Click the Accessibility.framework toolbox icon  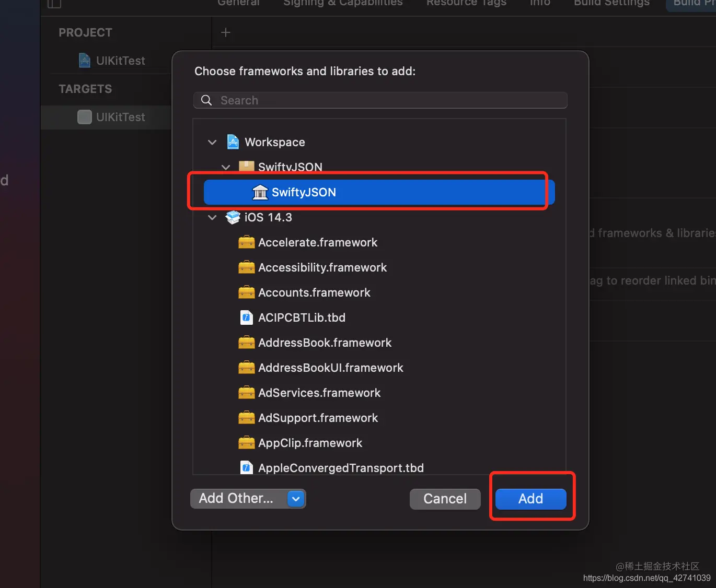(x=246, y=267)
